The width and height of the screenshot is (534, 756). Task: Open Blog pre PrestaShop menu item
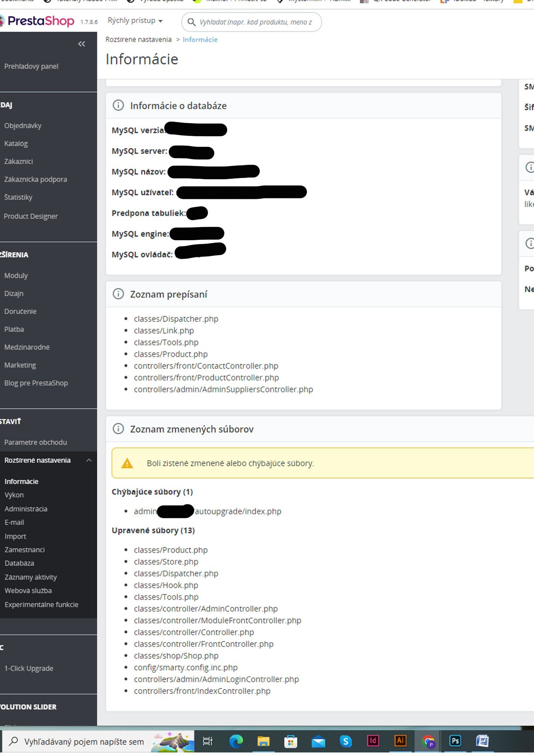pos(36,383)
